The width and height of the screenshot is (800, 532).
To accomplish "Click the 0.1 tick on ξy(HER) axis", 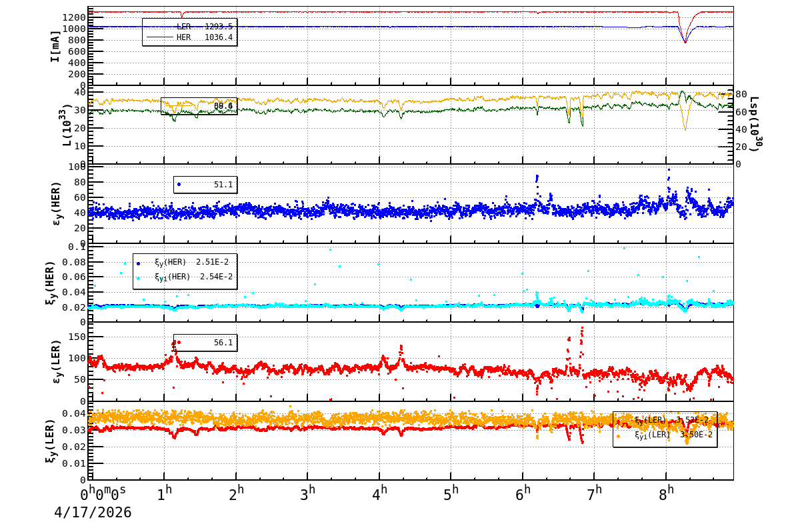I will point(77,247).
